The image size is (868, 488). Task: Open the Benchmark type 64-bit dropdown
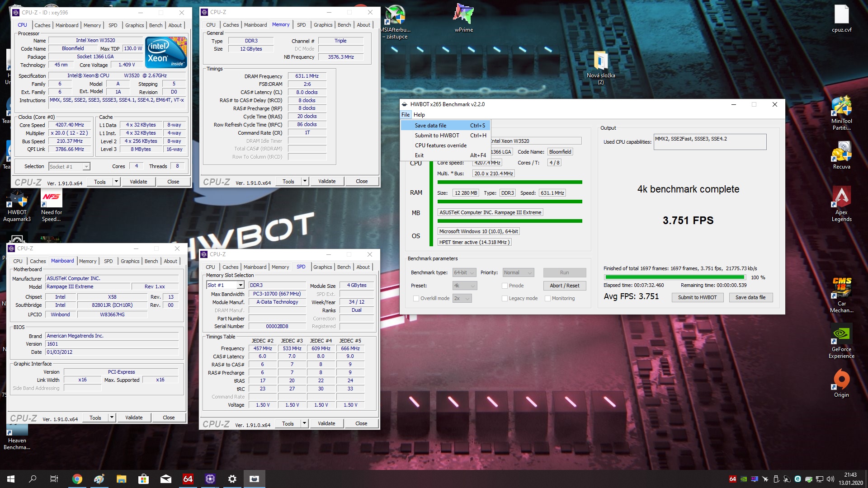464,272
